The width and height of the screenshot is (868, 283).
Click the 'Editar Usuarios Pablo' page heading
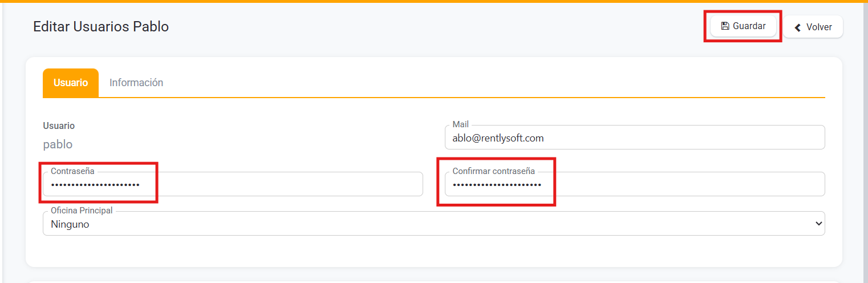pos(101,27)
